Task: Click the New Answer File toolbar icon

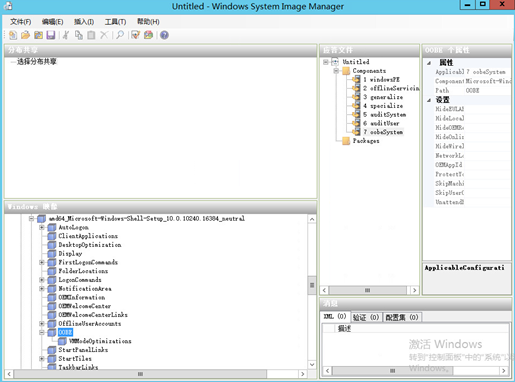Action: tap(13, 35)
